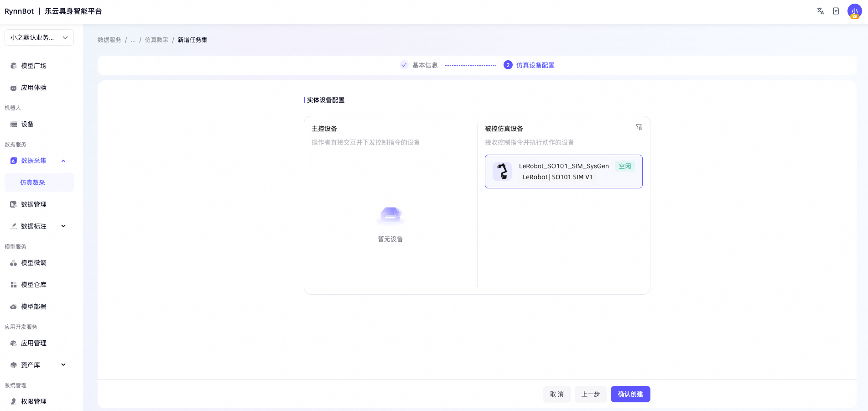The image size is (868, 411).
Task: Click the filter icon in 被控仿真设备 panel
Action: [x=639, y=127]
